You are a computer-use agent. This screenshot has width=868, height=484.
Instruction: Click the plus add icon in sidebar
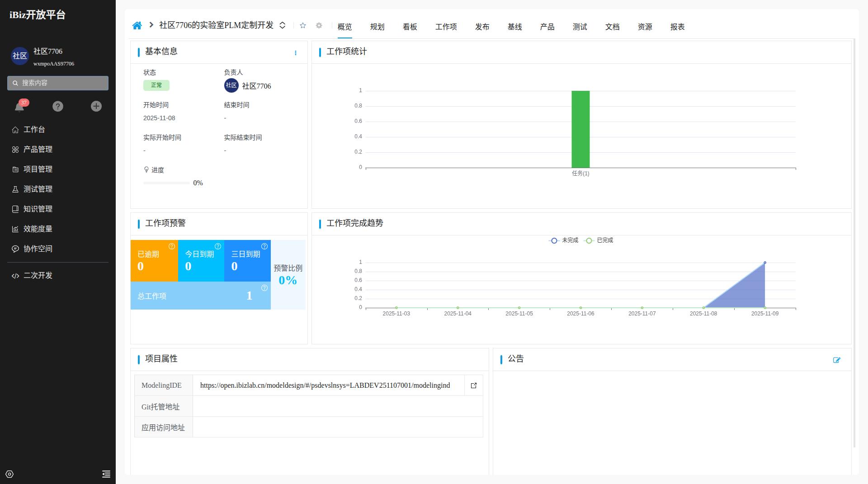[96, 107]
